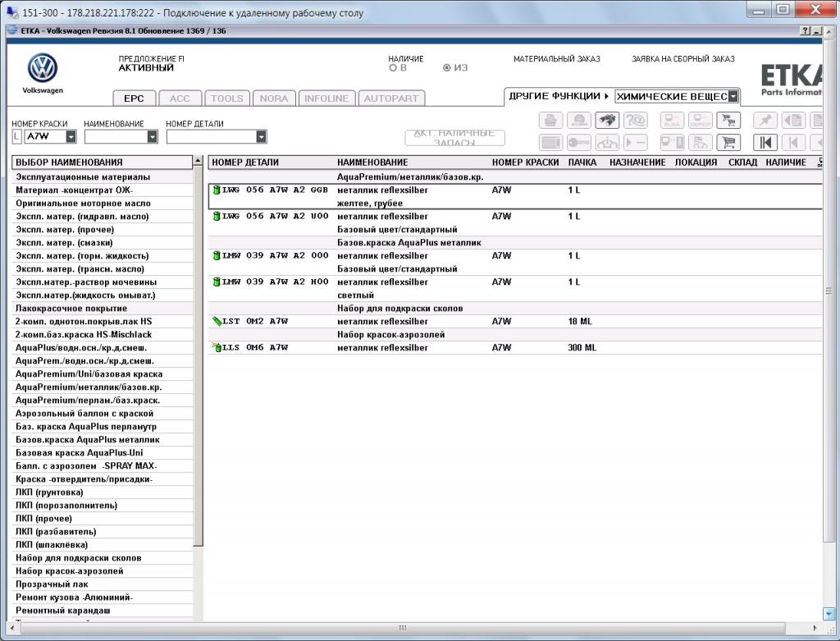
Task: Click the horizontal scrollbar at bottom
Action: coord(403,628)
